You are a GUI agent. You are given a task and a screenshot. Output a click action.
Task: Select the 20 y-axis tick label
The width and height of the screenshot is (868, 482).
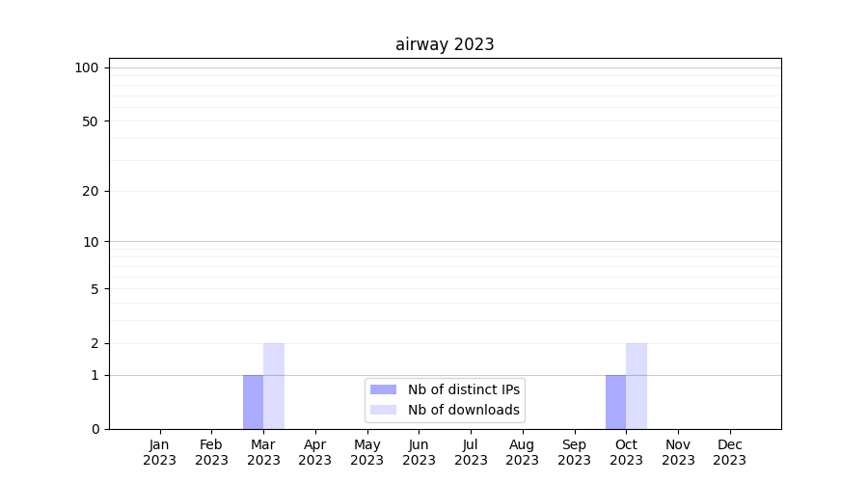point(91,191)
